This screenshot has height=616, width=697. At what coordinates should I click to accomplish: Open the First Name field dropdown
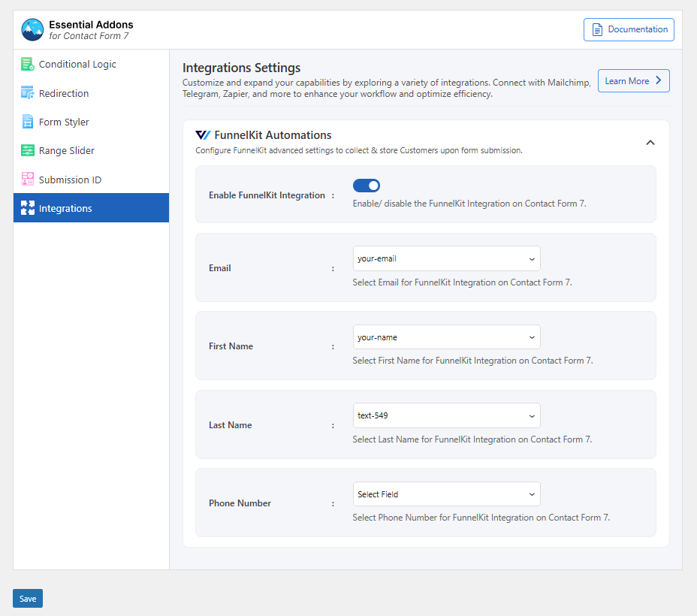(446, 337)
